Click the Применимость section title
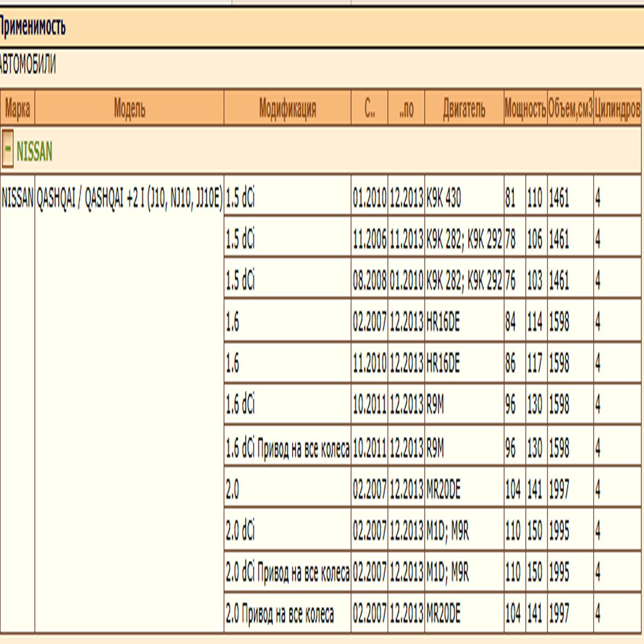Viewport: 644px width, 644px height. point(32,27)
